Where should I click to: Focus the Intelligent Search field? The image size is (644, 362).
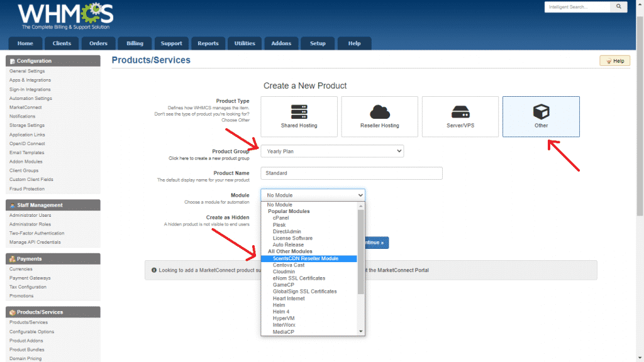pyautogui.click(x=577, y=7)
